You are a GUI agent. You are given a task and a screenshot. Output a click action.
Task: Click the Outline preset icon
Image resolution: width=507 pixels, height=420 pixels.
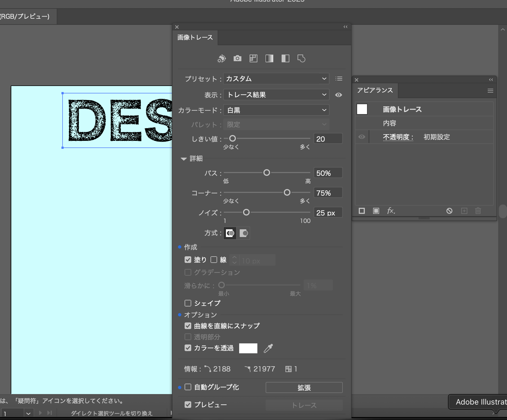[x=301, y=58]
